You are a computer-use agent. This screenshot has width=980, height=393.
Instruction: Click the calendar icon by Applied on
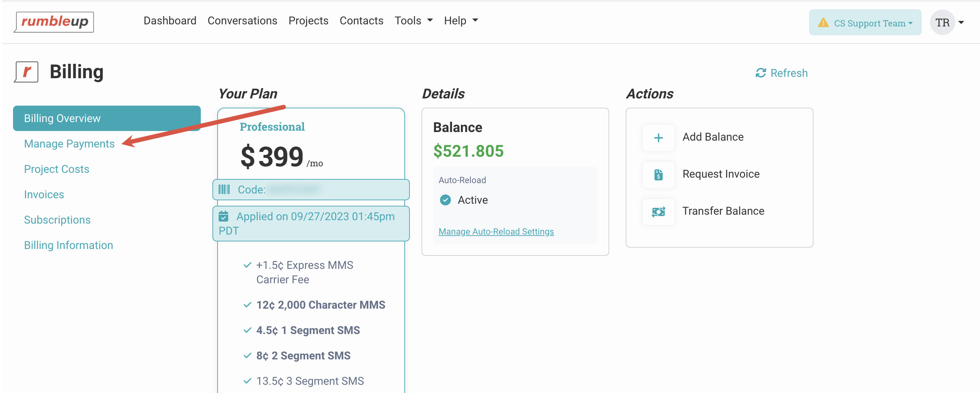click(x=223, y=216)
